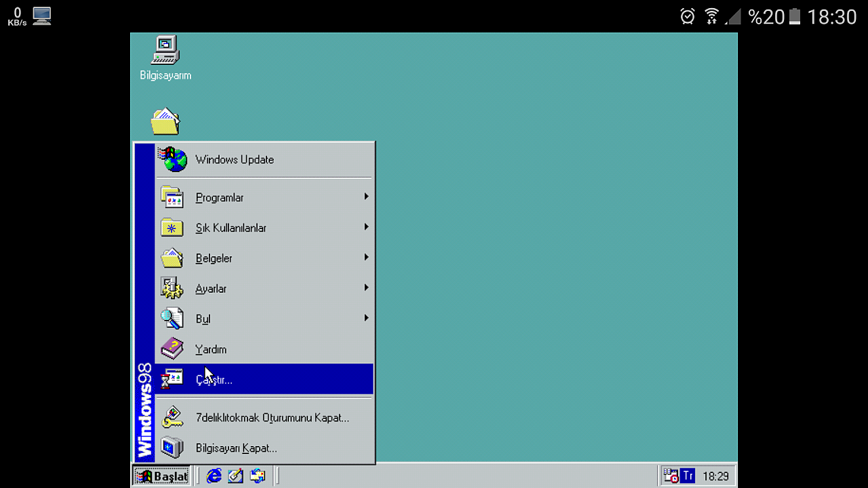Choose Bilgisayarı Kapat... shutdown entry
The image size is (868, 488).
(x=264, y=448)
